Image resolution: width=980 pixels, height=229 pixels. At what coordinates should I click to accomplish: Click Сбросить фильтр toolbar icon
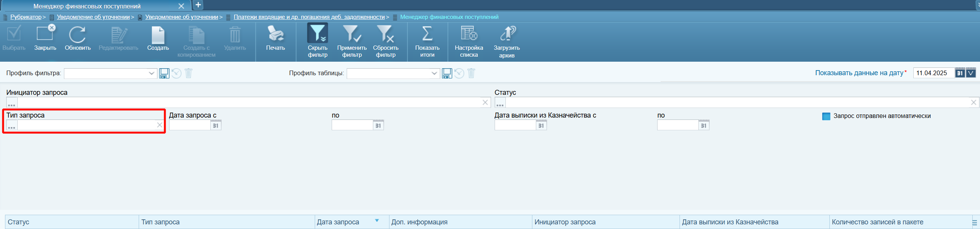(x=385, y=34)
